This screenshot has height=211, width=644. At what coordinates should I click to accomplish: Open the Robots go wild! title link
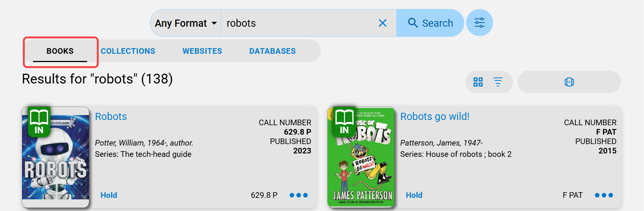pos(435,117)
